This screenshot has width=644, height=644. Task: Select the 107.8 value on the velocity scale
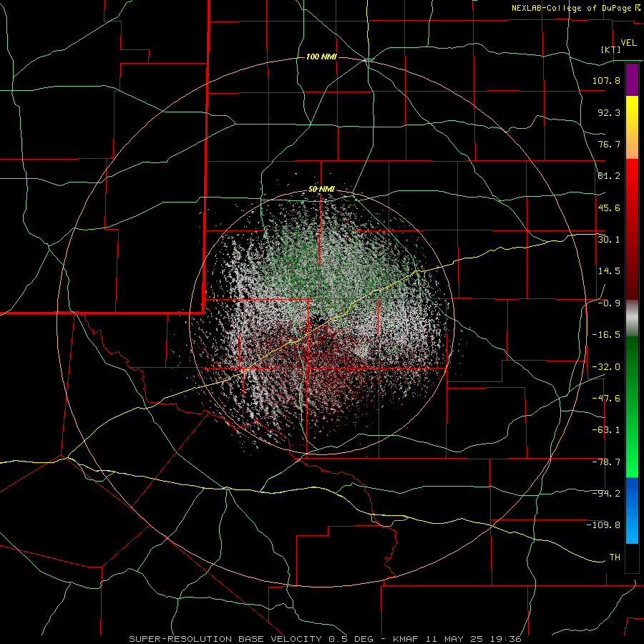[606, 80]
